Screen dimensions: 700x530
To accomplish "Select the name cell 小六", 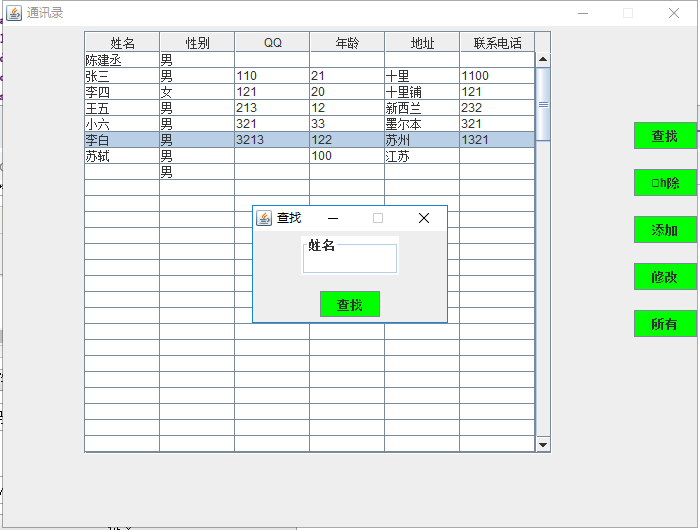I will click(x=122, y=124).
